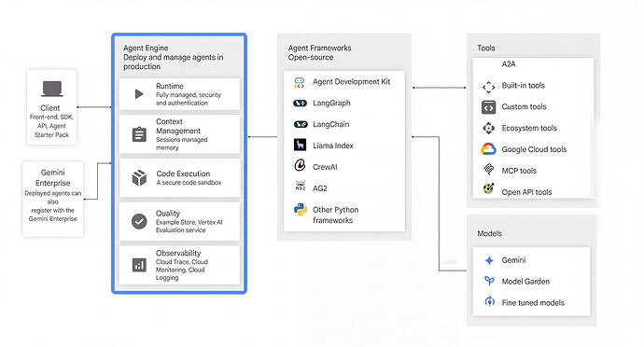The height and width of the screenshot is (347, 644).
Task: Click the Ecosystem tools label
Action: (529, 128)
